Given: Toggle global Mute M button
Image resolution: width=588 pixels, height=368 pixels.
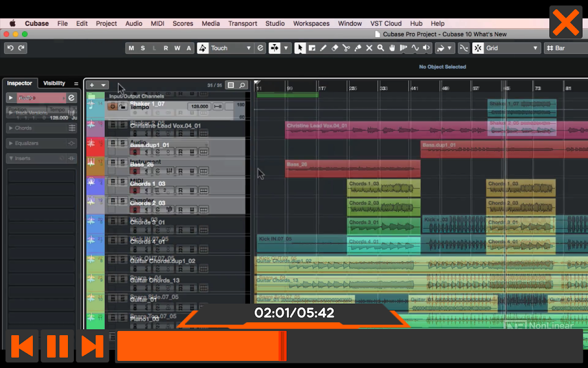Looking at the screenshot, I should 131,48.
